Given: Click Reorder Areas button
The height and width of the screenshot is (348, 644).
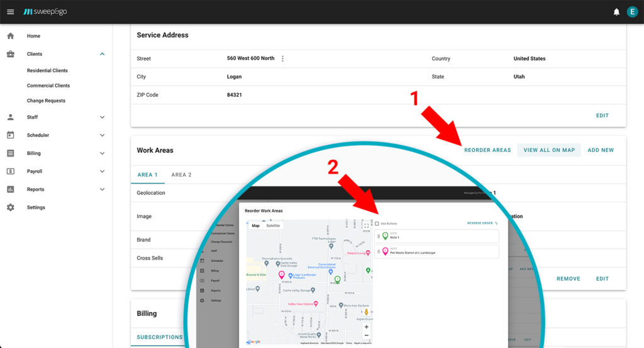Looking at the screenshot, I should pos(487,150).
